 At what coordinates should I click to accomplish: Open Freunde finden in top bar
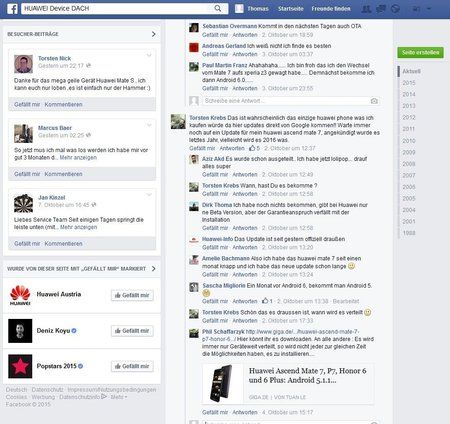[x=331, y=9]
